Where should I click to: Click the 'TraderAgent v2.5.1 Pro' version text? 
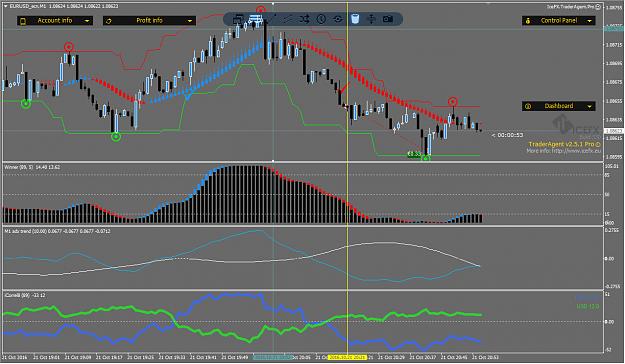pyautogui.click(x=561, y=144)
